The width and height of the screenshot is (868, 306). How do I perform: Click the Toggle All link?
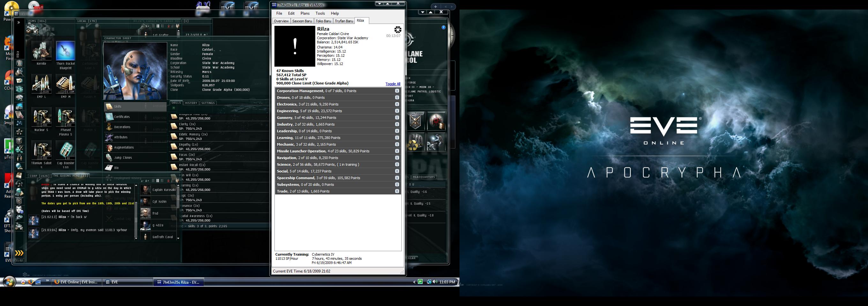[393, 84]
